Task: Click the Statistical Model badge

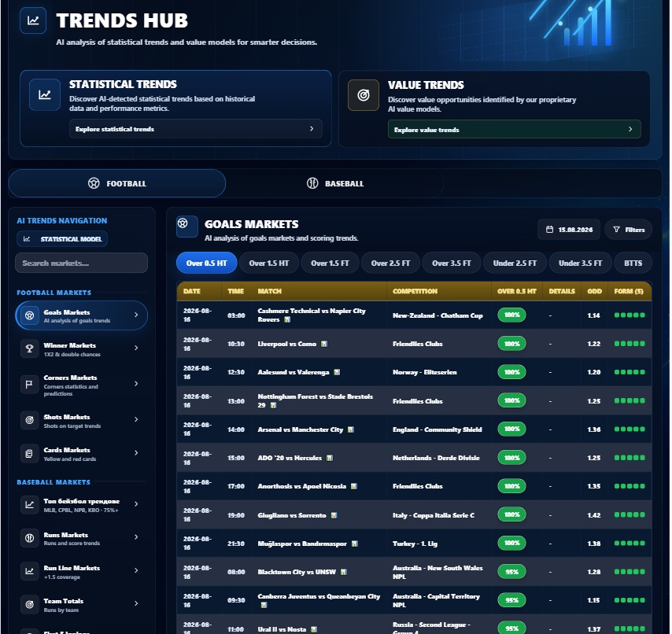Action: click(62, 239)
